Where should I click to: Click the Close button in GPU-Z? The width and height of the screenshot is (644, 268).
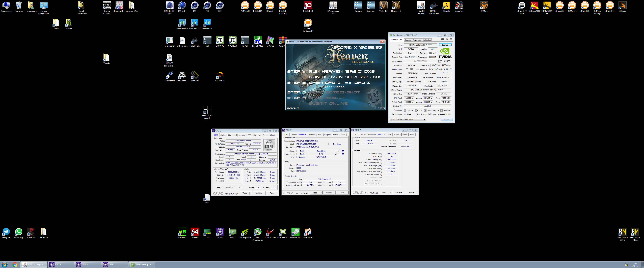click(446, 120)
